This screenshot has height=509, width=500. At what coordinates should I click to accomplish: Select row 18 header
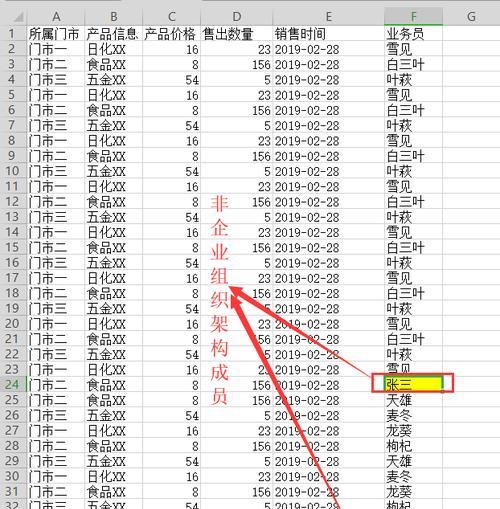[13, 293]
